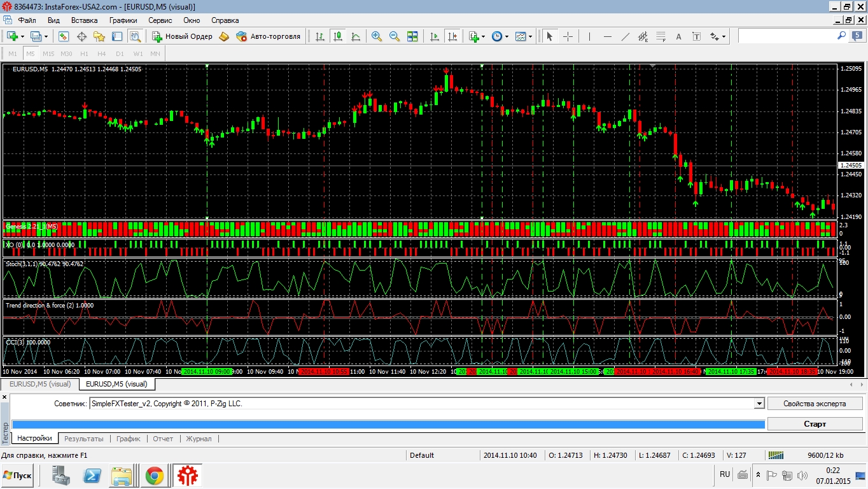Viewport: 868px width, 489px height.
Task: Zoom out of the chart
Action: (x=395, y=36)
